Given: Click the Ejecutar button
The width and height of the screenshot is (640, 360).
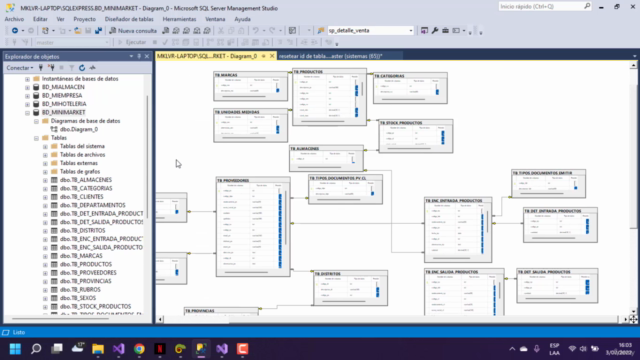Looking at the screenshot, I should coord(132,42).
